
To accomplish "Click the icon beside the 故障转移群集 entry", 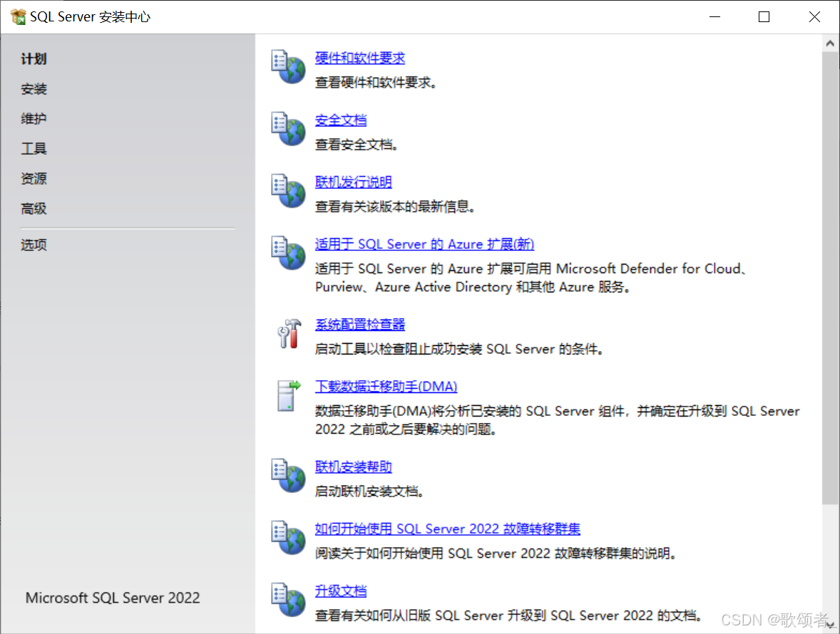I will (x=288, y=538).
